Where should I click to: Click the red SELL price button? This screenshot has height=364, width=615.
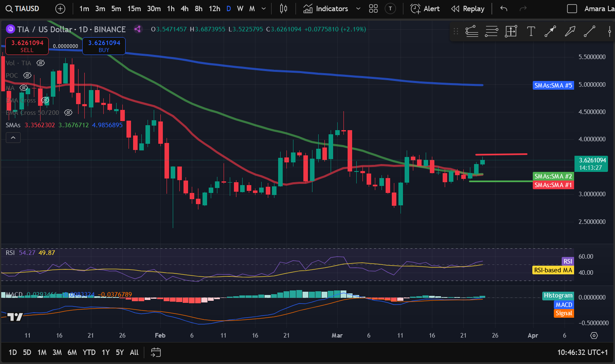[27, 46]
